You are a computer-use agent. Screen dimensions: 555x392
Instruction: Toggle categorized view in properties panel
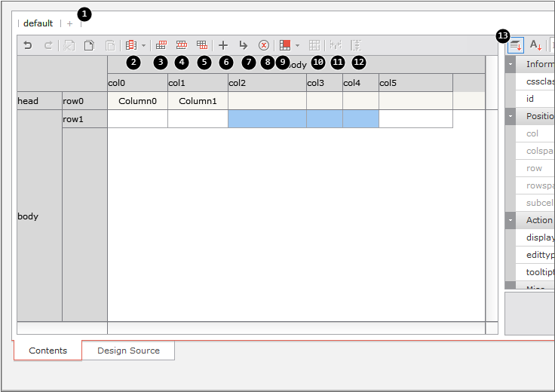(515, 45)
